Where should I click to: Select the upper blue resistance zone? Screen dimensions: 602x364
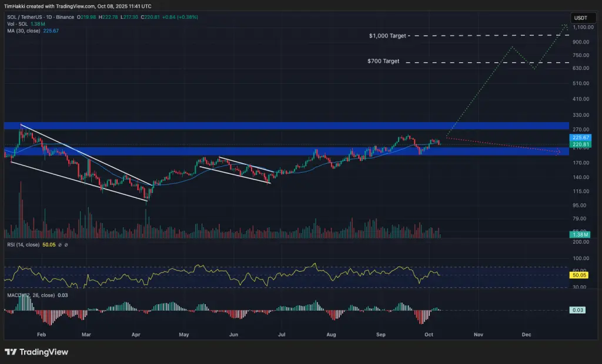[286, 126]
